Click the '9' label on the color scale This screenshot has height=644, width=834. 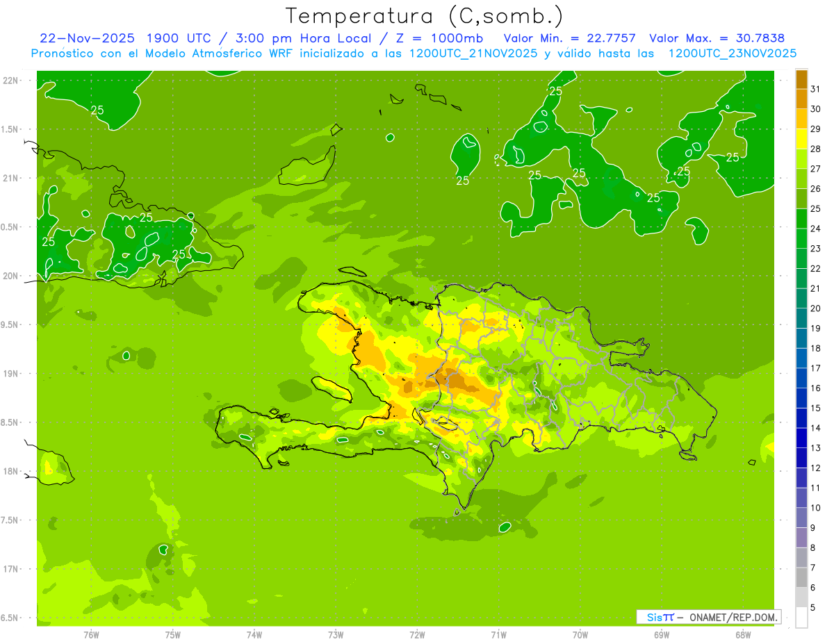[x=813, y=528]
